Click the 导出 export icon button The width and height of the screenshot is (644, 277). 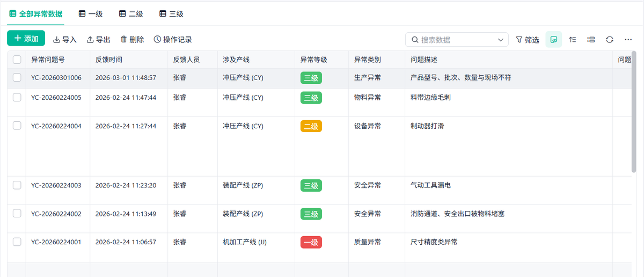coord(98,40)
